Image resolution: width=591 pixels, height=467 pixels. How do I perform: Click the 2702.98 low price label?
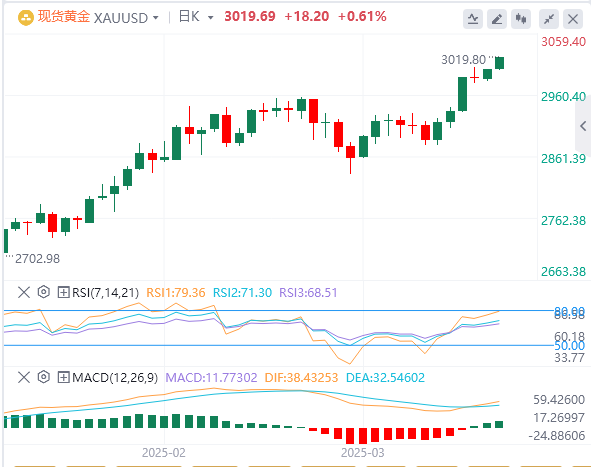(37, 259)
